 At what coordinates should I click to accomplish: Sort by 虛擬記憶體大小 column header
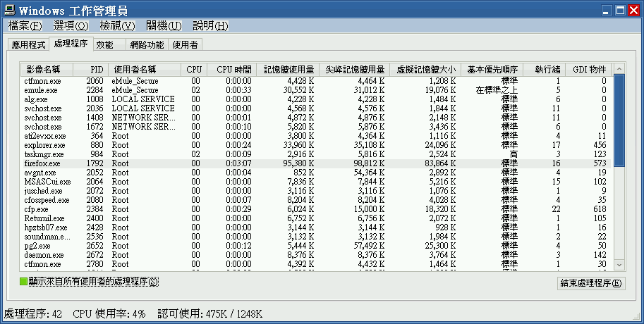(425, 69)
